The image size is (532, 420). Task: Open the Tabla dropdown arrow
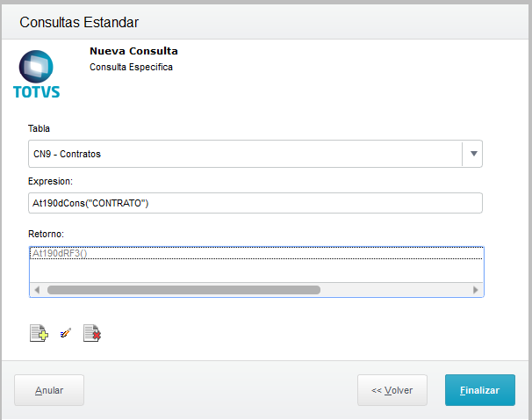474,154
